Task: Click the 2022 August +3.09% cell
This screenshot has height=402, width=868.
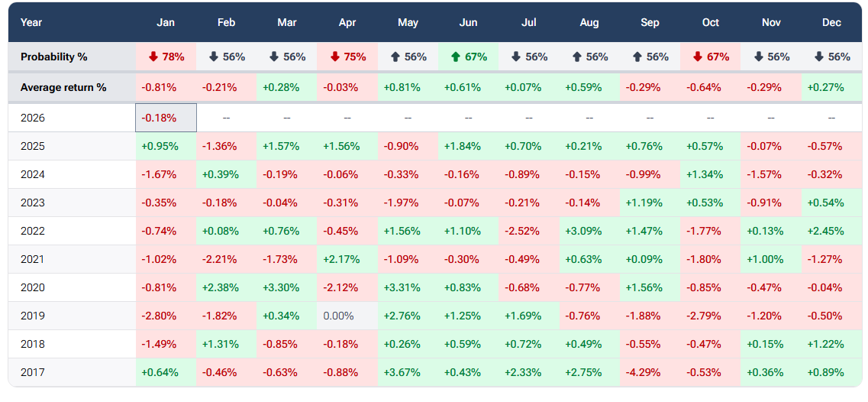Action: point(589,231)
